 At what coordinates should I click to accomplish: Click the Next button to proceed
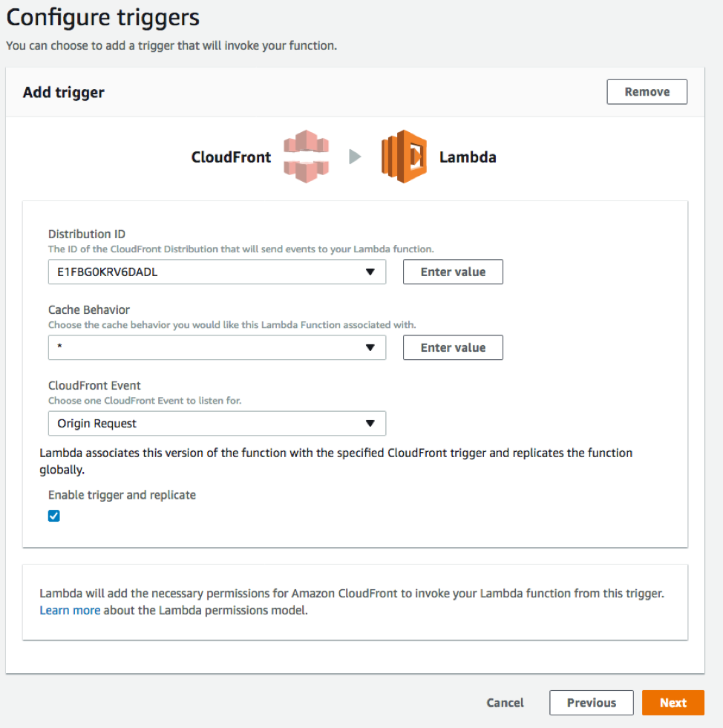(x=673, y=702)
